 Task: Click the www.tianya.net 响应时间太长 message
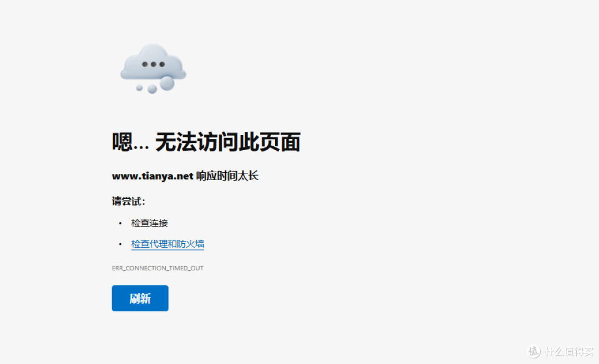(185, 176)
